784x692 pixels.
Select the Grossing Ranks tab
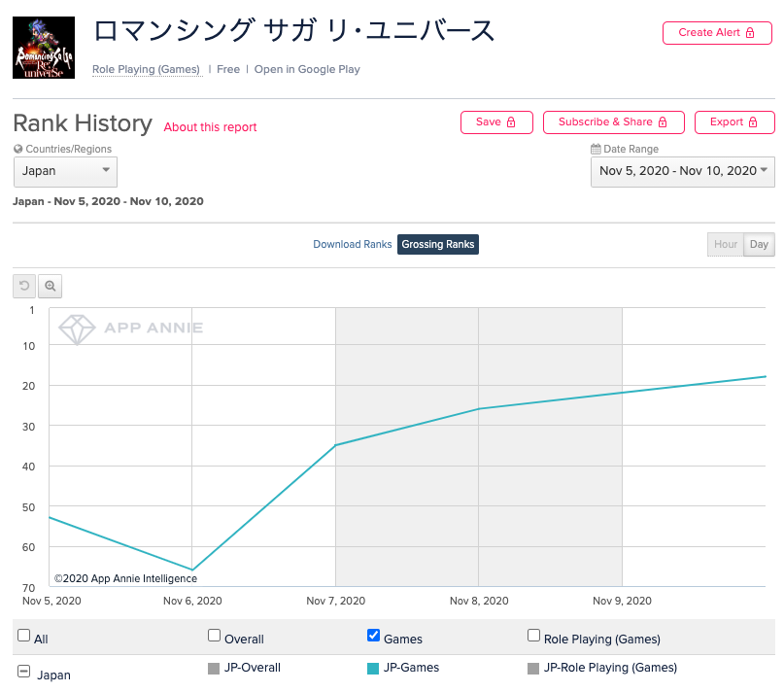[438, 244]
